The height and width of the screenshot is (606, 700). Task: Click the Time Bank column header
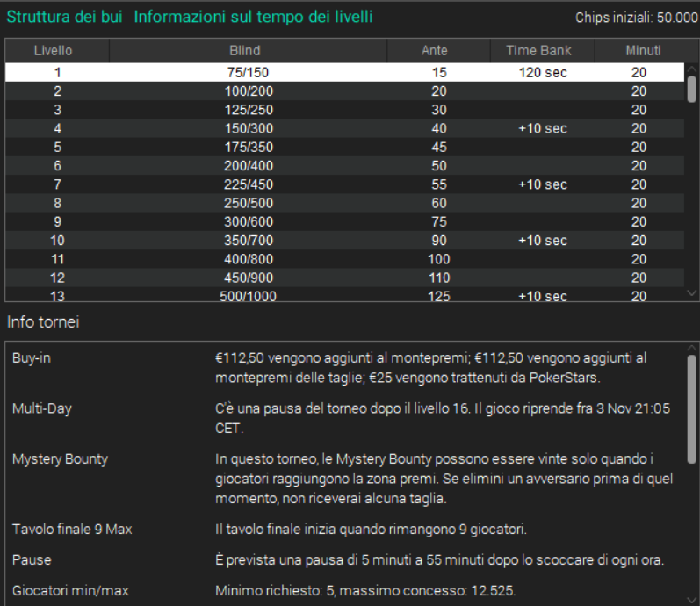[538, 51]
